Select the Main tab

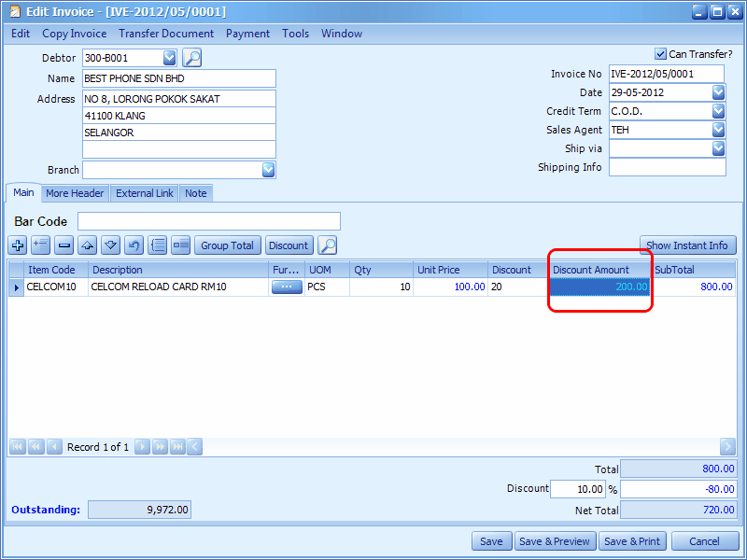23,192
